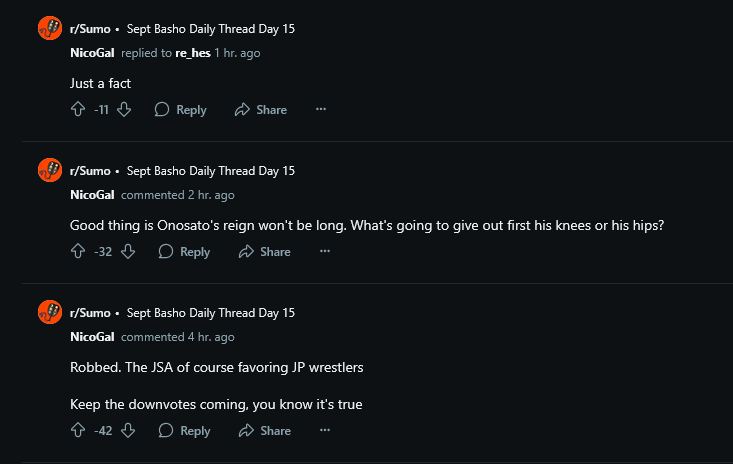Reply to the "Just a fact" comment
The height and width of the screenshot is (464, 733).
click(x=180, y=110)
